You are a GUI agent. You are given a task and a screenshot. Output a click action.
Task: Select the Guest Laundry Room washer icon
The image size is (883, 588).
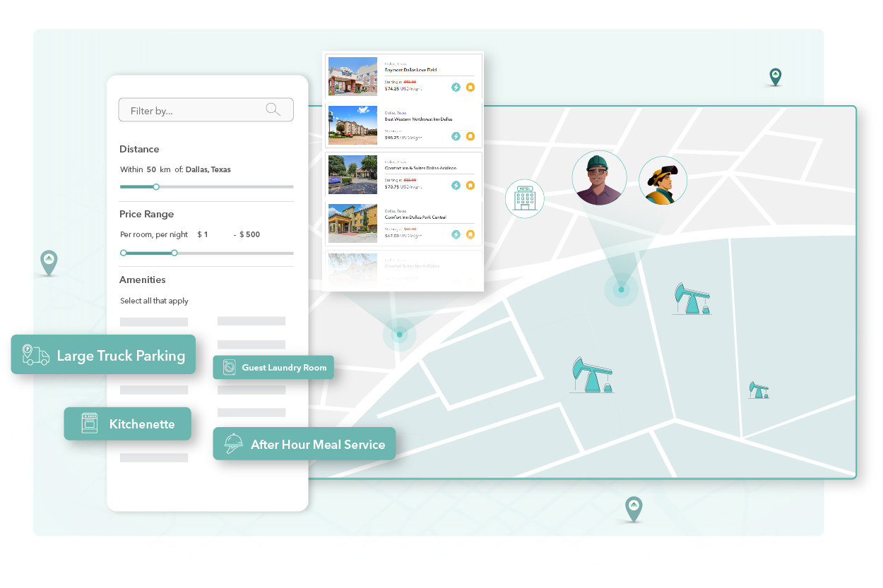tap(229, 367)
